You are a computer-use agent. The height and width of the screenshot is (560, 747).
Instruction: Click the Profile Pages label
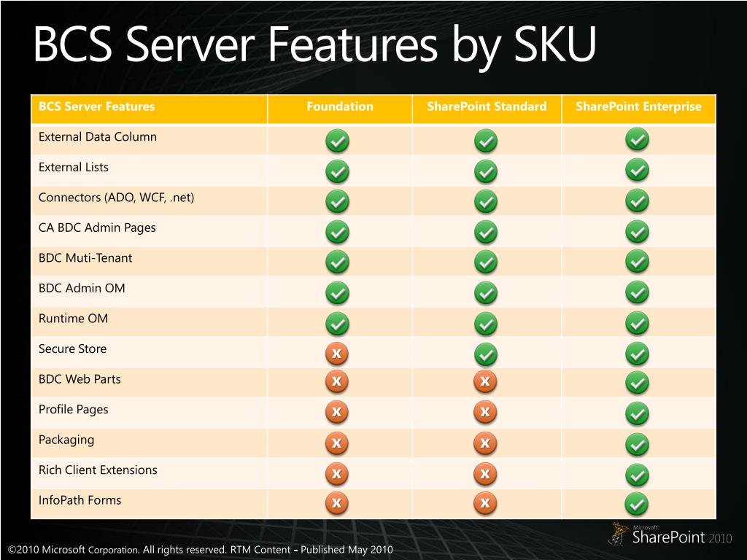(x=74, y=410)
